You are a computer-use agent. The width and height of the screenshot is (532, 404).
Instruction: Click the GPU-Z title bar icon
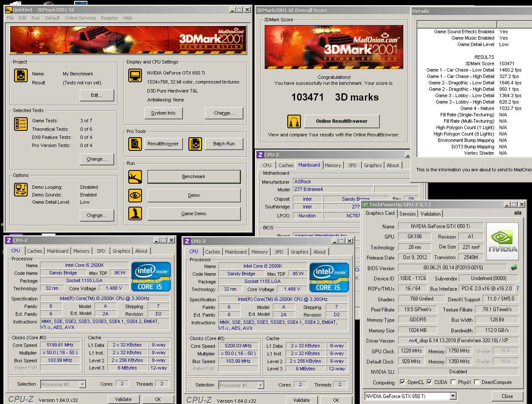[365, 205]
